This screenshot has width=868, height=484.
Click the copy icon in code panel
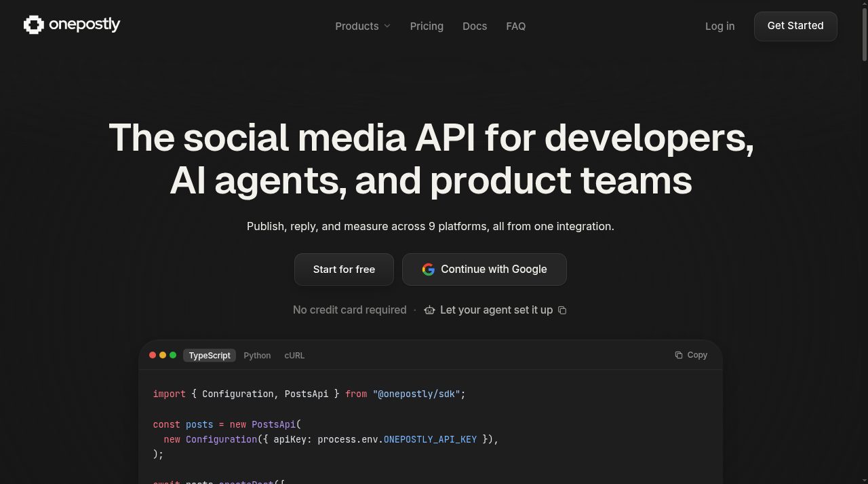[x=678, y=355]
